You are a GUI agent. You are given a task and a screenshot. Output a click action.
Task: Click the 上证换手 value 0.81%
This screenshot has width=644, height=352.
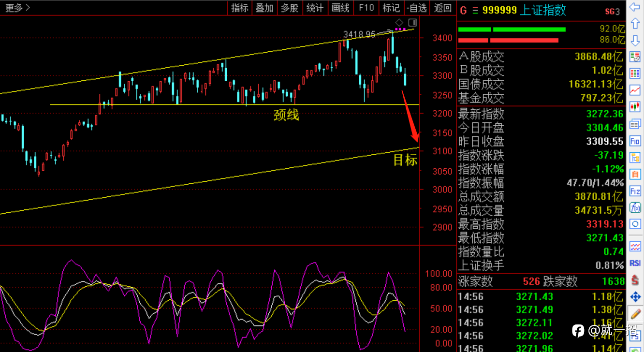click(610, 265)
